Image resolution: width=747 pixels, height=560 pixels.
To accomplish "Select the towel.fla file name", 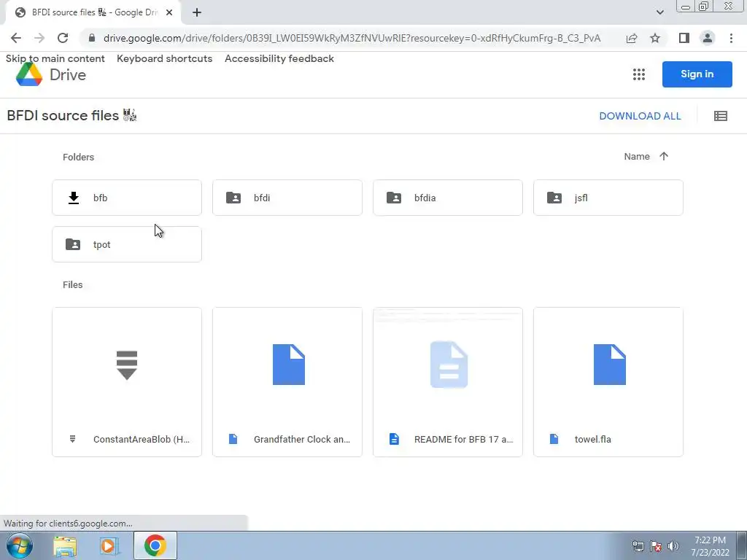I will [592, 440].
